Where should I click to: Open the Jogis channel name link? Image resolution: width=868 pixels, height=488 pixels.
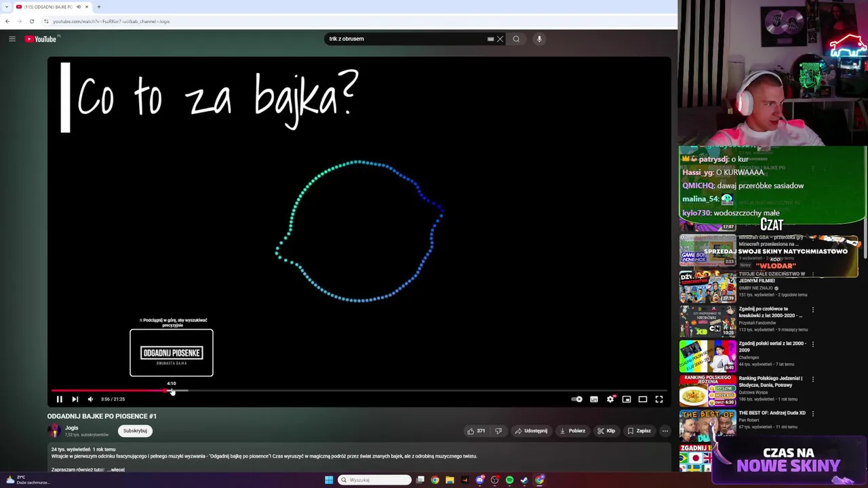[x=71, y=428]
